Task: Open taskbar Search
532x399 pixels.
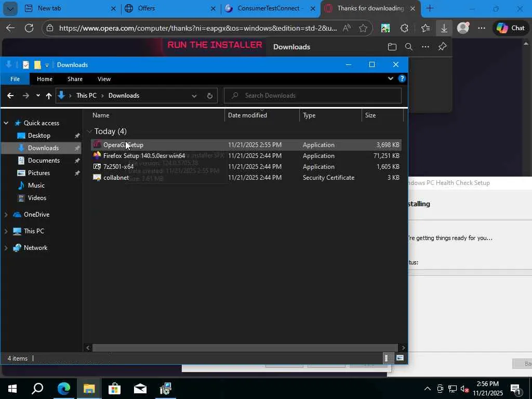Action: point(37,389)
